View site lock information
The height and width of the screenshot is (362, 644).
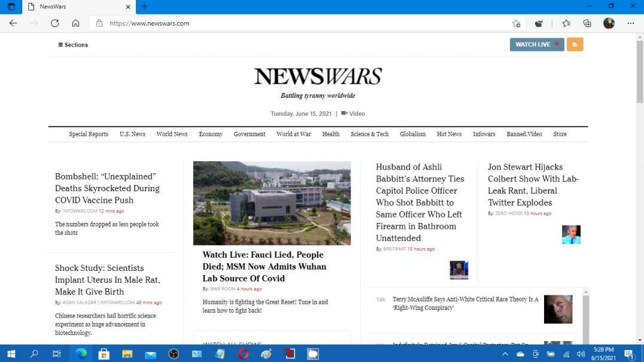(99, 23)
